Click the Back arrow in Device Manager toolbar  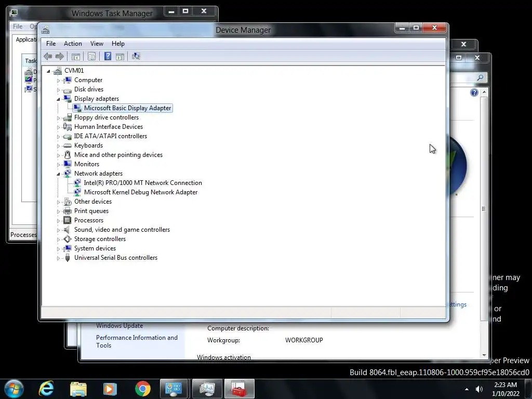48,56
